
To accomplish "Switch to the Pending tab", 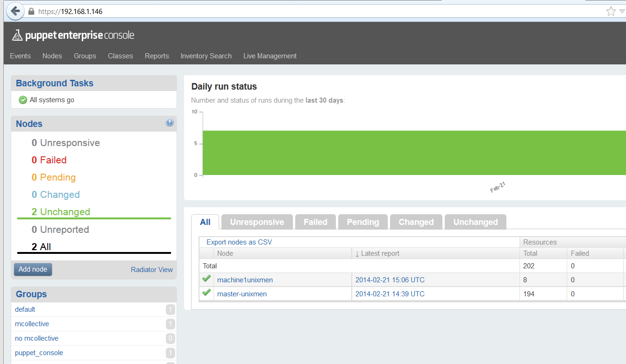I will click(363, 222).
